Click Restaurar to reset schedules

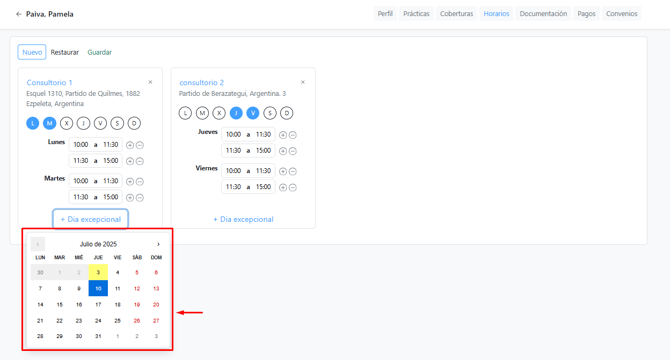(x=65, y=52)
